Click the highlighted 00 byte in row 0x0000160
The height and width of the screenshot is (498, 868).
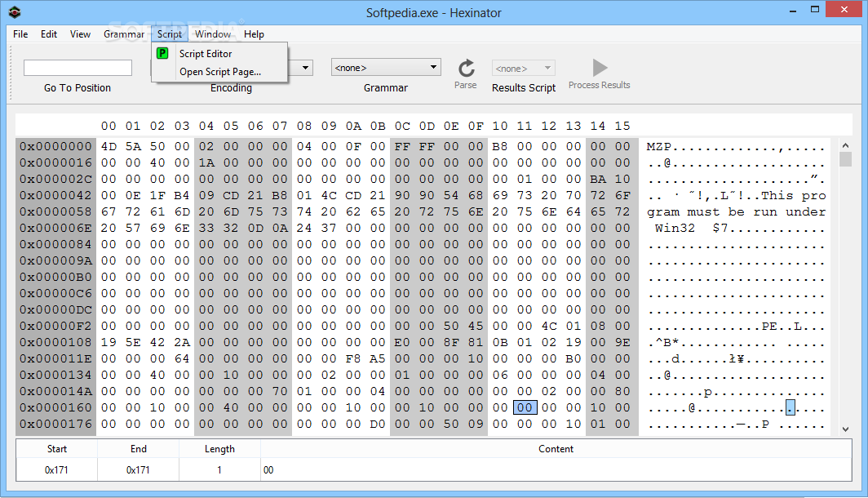pyautogui.click(x=525, y=407)
